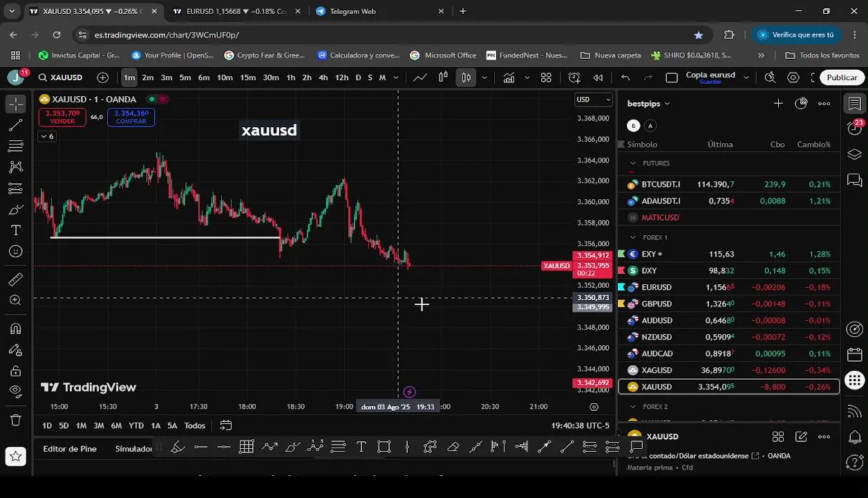This screenshot has width=868, height=498.
Task: Select the candlestick chart type
Action: click(466, 77)
